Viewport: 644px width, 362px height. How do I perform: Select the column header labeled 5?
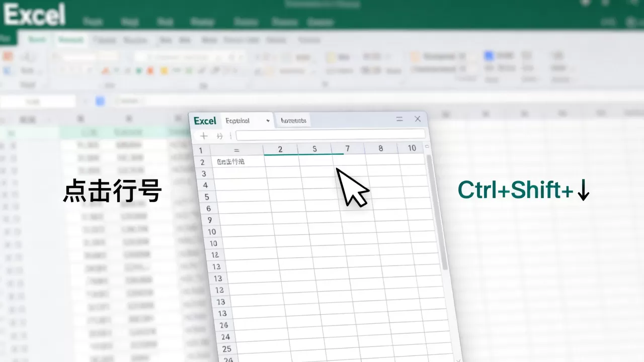(x=314, y=149)
